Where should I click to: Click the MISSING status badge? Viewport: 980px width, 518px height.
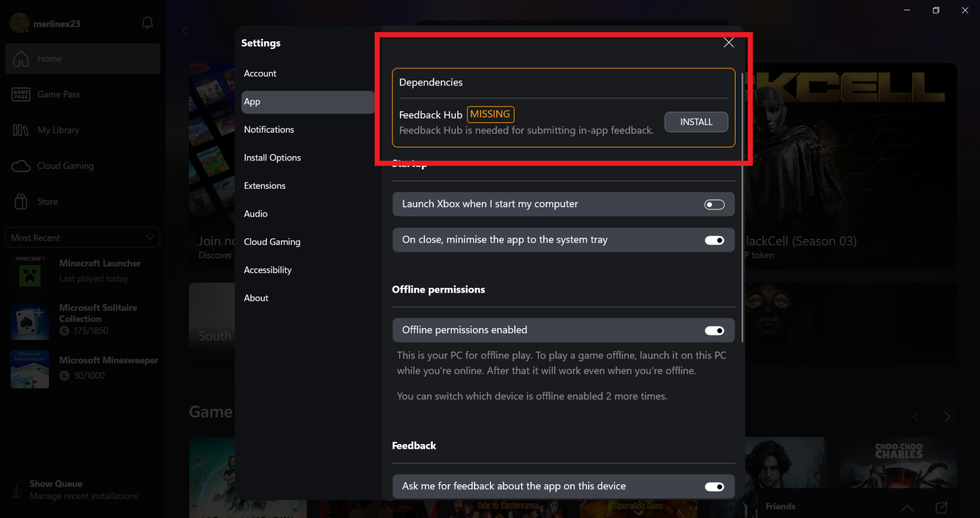[x=490, y=114]
